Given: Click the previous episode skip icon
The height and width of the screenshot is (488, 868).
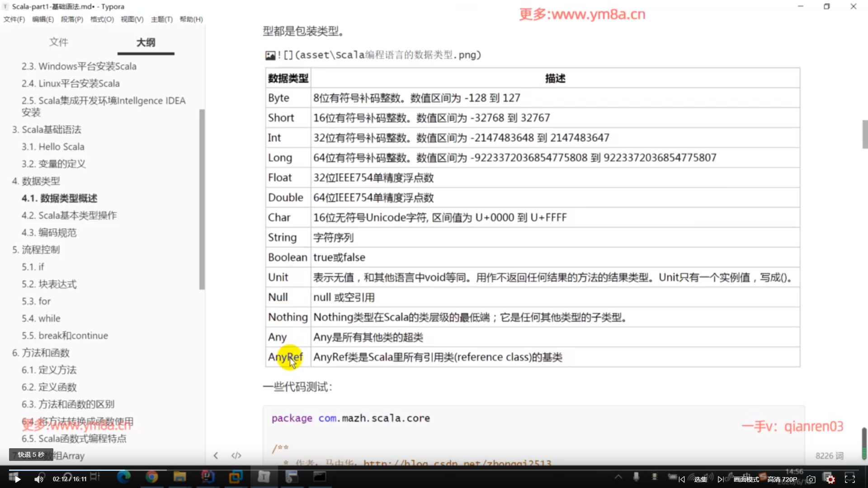Looking at the screenshot, I should pos(682,479).
